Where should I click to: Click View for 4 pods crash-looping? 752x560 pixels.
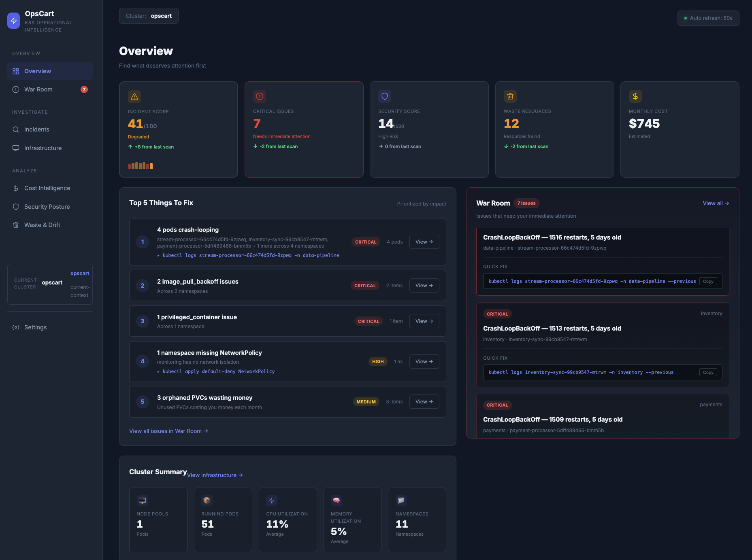(x=424, y=242)
